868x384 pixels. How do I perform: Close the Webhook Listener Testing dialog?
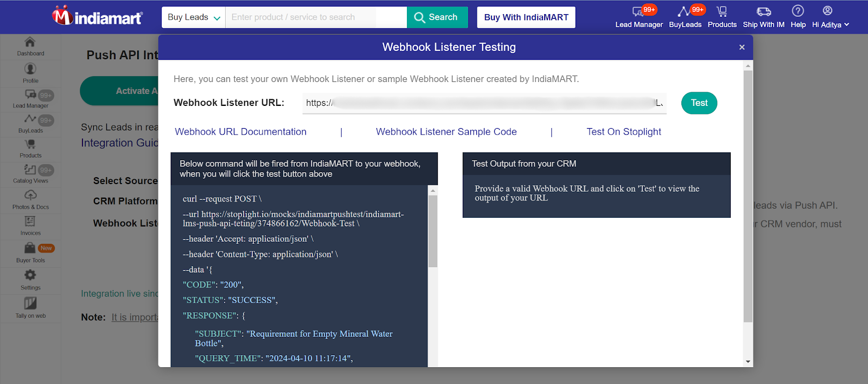[742, 47]
